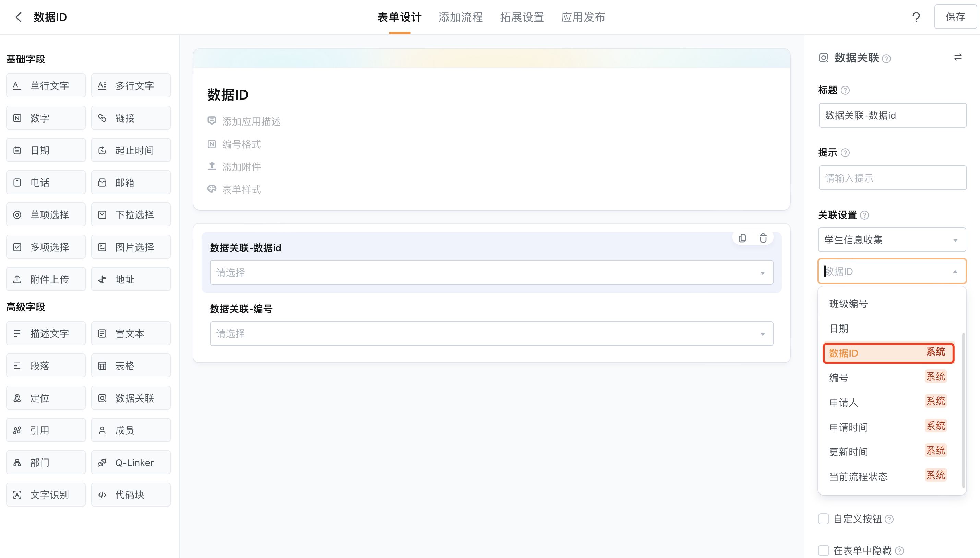Screen dimensions: 980x558
Task: Add a 多项选择 field
Action: click(x=46, y=246)
